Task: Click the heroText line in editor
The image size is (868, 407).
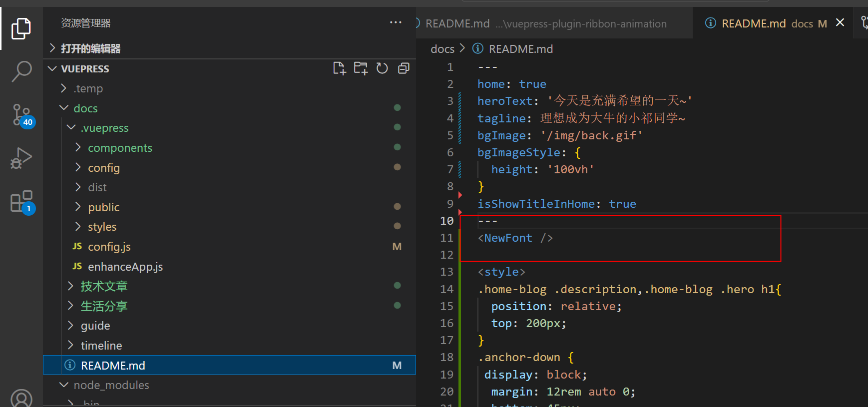Action: tap(584, 101)
